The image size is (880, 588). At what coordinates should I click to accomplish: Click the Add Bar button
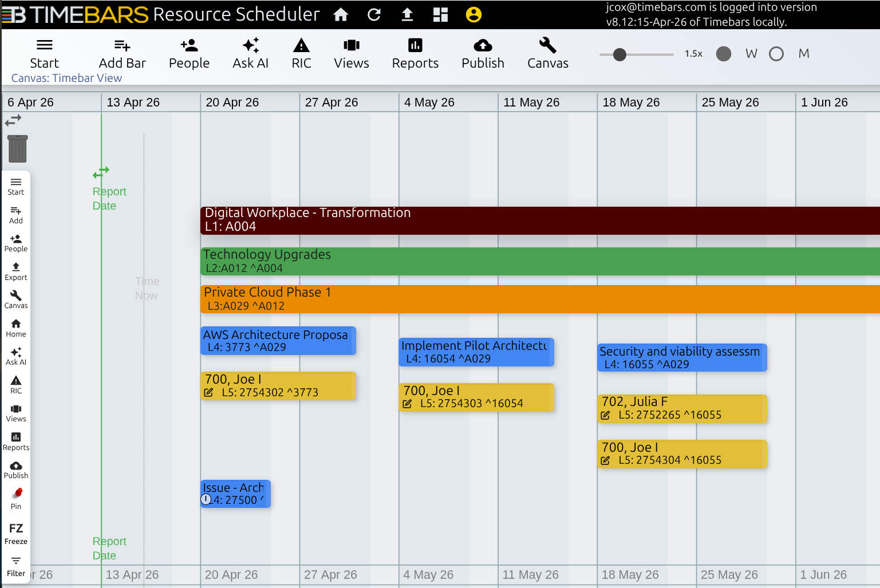121,53
